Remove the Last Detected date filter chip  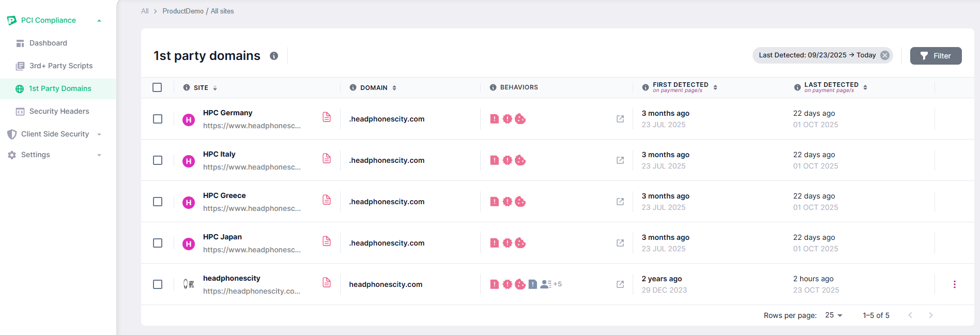pos(885,55)
